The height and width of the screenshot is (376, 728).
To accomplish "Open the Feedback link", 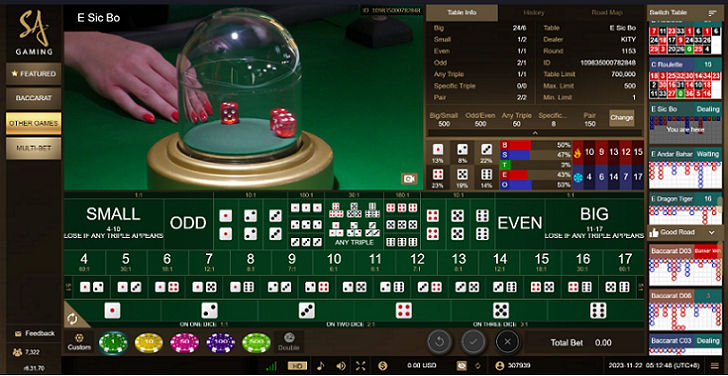I will 35,333.
